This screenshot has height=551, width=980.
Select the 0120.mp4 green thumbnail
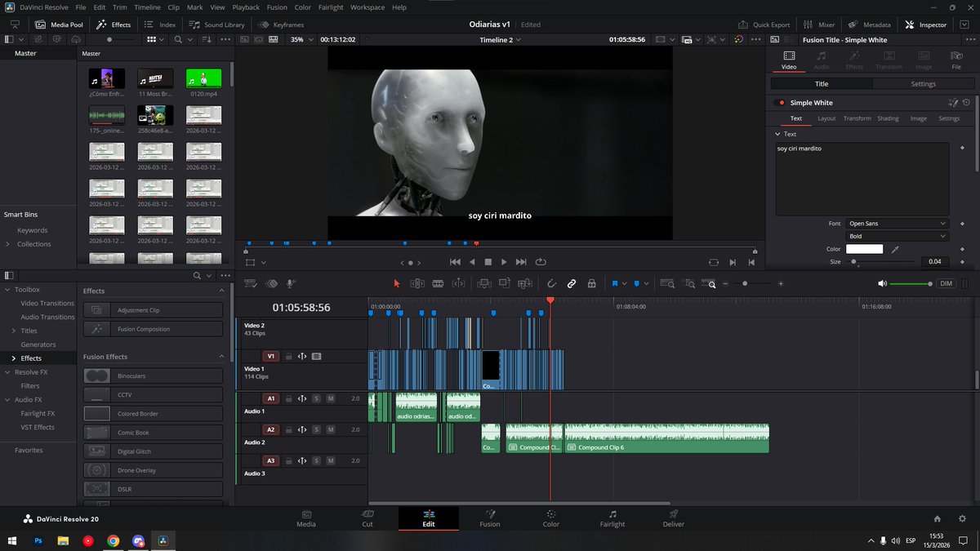pos(204,78)
